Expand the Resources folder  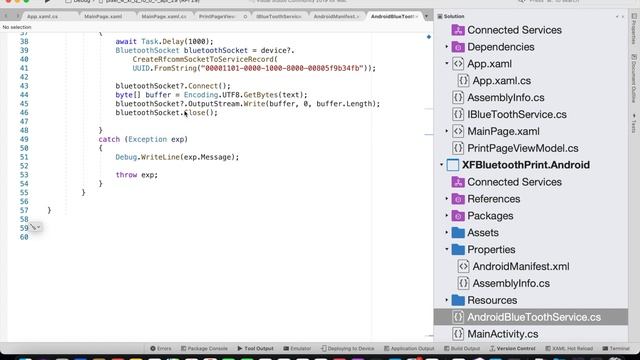click(447, 300)
